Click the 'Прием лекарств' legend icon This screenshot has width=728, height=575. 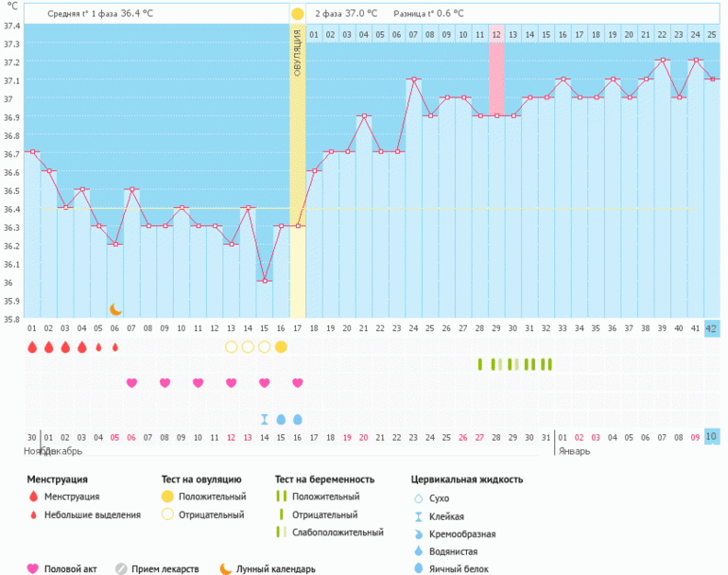[121, 569]
